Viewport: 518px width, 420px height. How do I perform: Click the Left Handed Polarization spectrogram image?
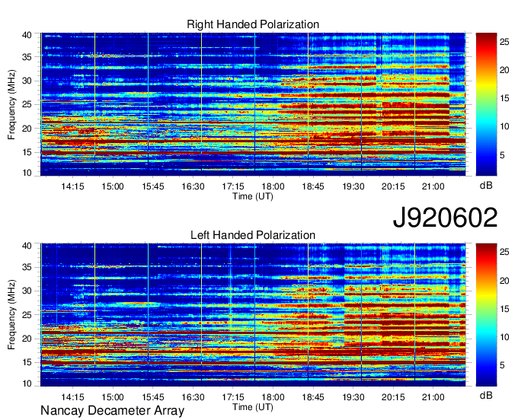pos(253,315)
